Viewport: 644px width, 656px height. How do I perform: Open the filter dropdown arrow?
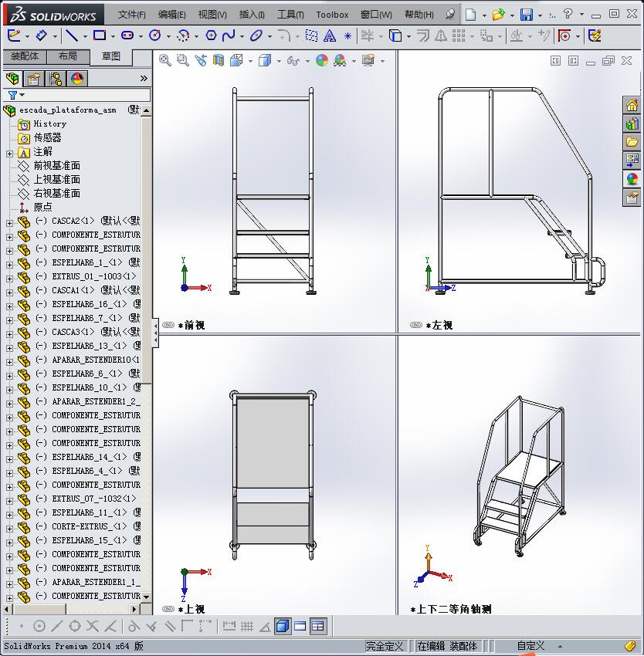(22, 95)
